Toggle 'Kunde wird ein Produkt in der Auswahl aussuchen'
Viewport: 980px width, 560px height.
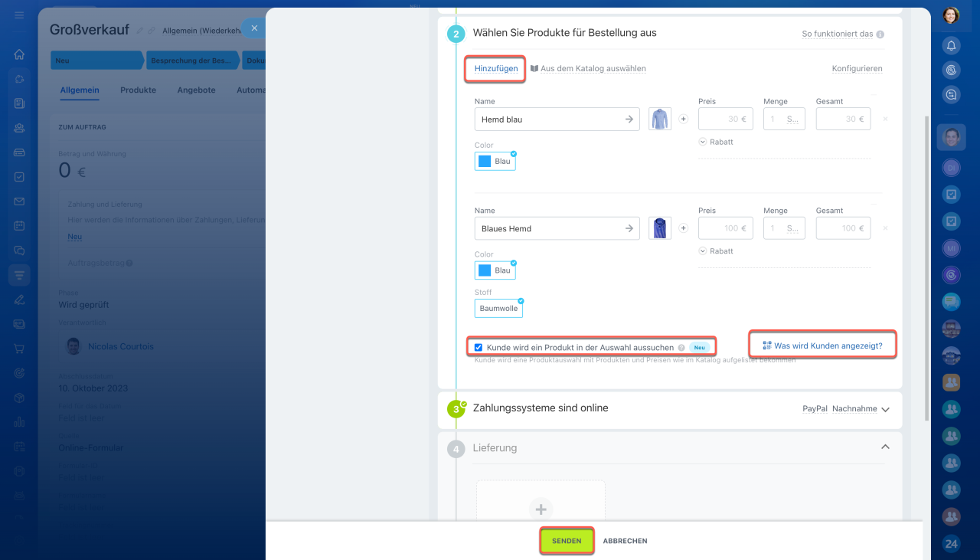[x=479, y=347]
